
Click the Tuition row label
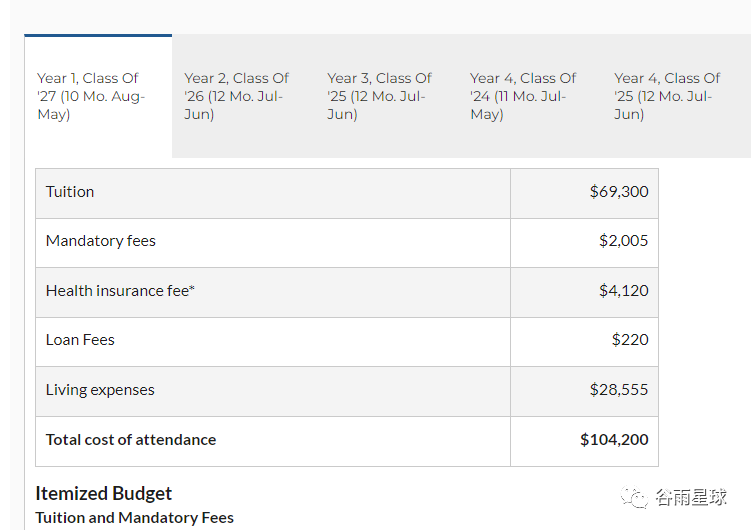click(70, 192)
